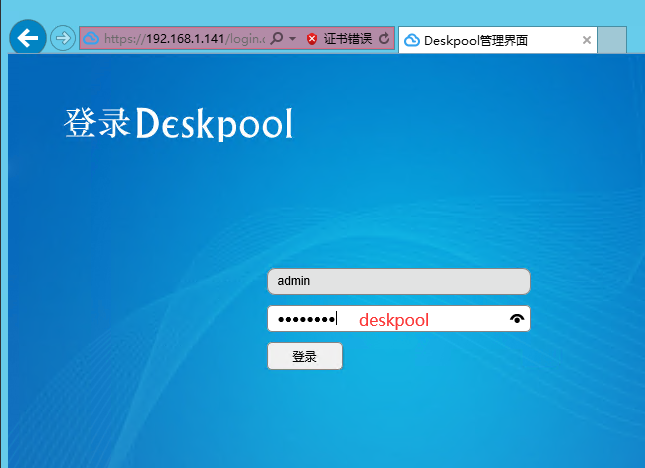Click the 登录Deskpool heading text

[x=179, y=123]
